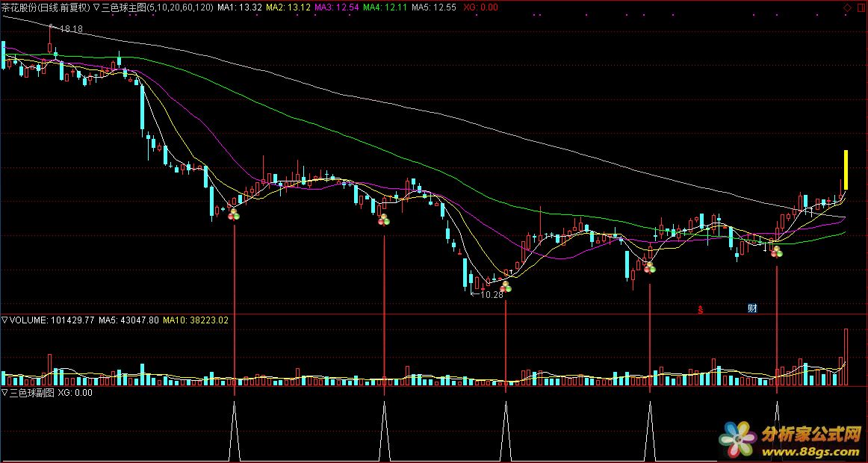Select the MA1: 13.32 value

[x=239, y=7]
